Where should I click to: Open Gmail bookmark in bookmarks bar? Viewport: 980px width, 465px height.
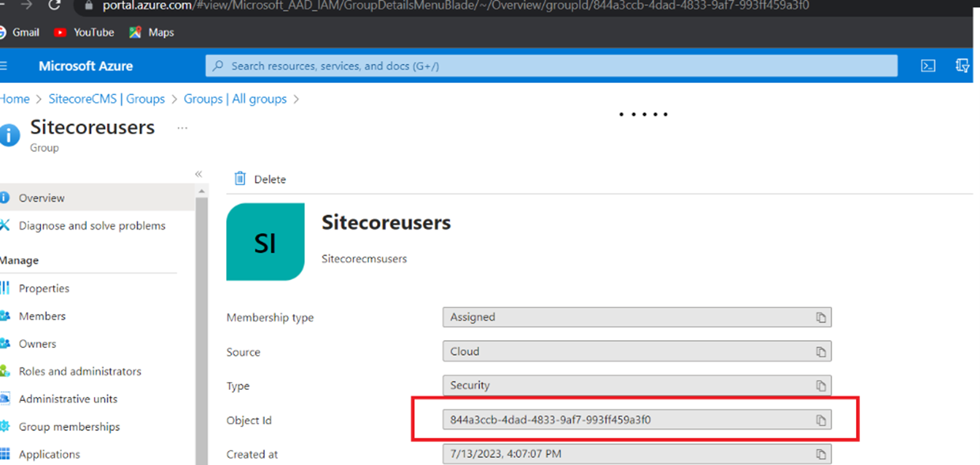[x=19, y=32]
